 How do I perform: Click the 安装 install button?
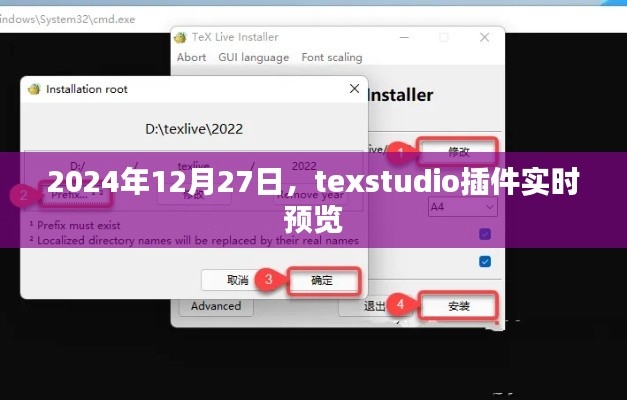click(458, 306)
